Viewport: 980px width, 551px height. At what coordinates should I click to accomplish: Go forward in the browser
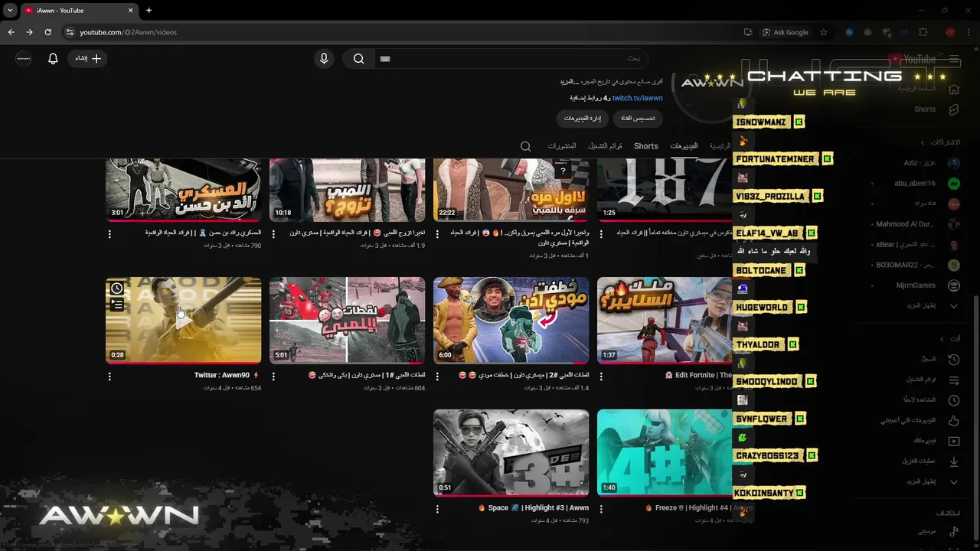click(29, 32)
